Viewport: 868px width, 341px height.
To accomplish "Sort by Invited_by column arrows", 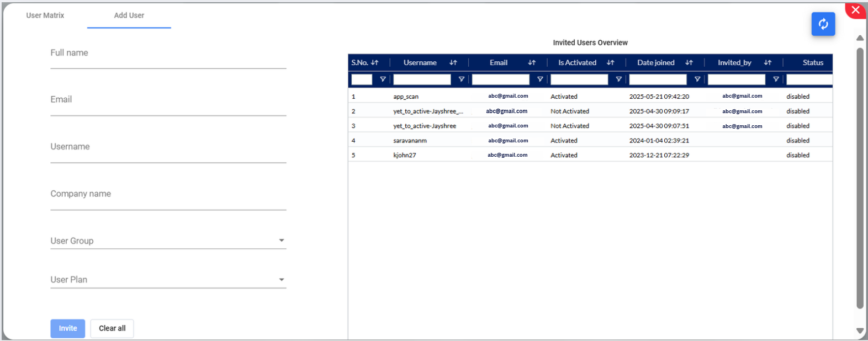I will 768,63.
